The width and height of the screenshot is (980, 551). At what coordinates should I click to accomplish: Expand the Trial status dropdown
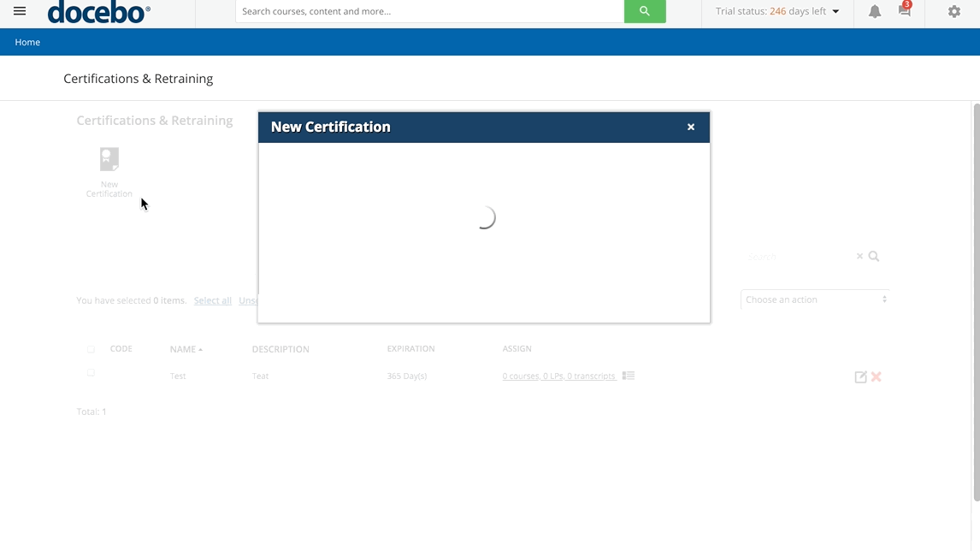(836, 12)
